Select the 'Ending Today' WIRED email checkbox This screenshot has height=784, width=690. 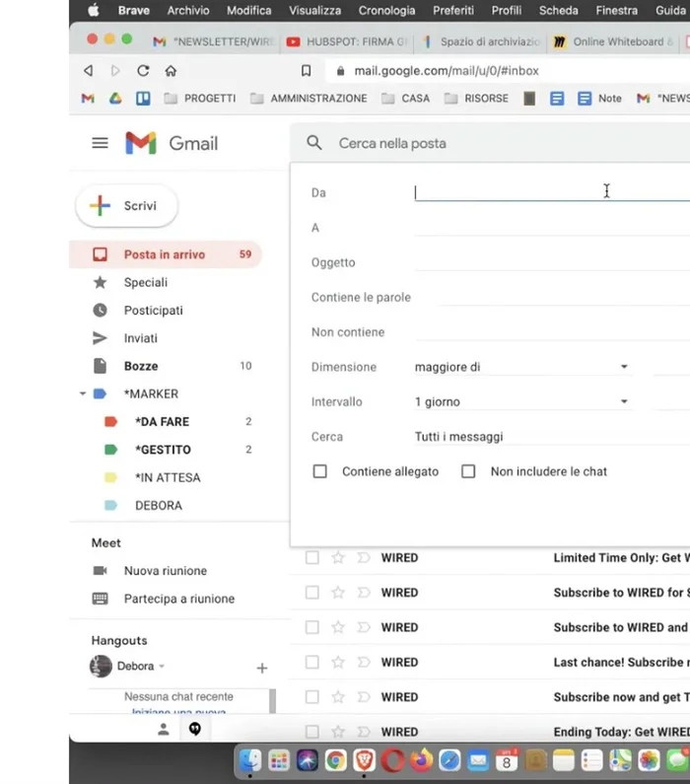click(x=312, y=732)
